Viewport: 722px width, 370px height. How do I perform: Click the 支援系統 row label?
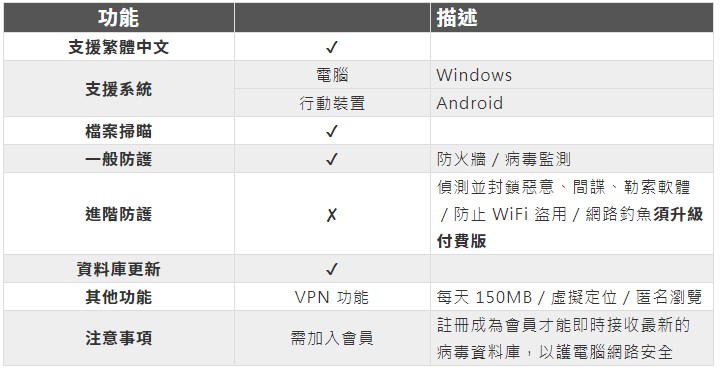(x=119, y=89)
